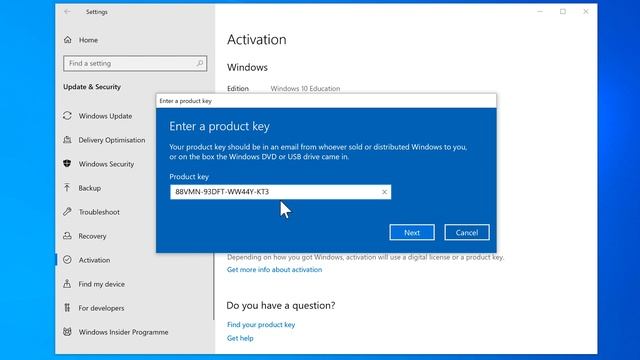The image size is (640, 360).
Task: Click the Find my device icon
Action: coord(67,284)
